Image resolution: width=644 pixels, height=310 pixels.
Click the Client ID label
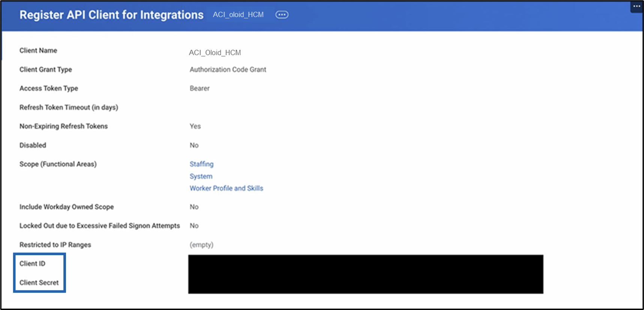click(x=32, y=263)
